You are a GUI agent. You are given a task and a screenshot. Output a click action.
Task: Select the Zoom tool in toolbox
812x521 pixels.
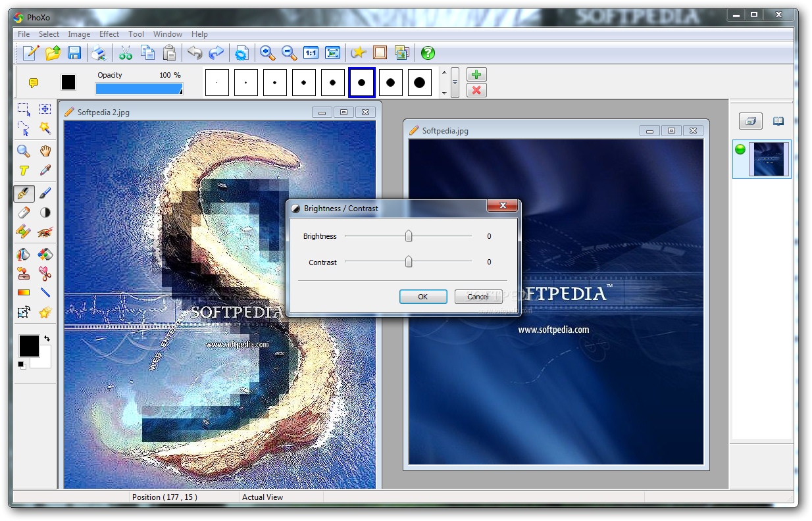(x=24, y=151)
